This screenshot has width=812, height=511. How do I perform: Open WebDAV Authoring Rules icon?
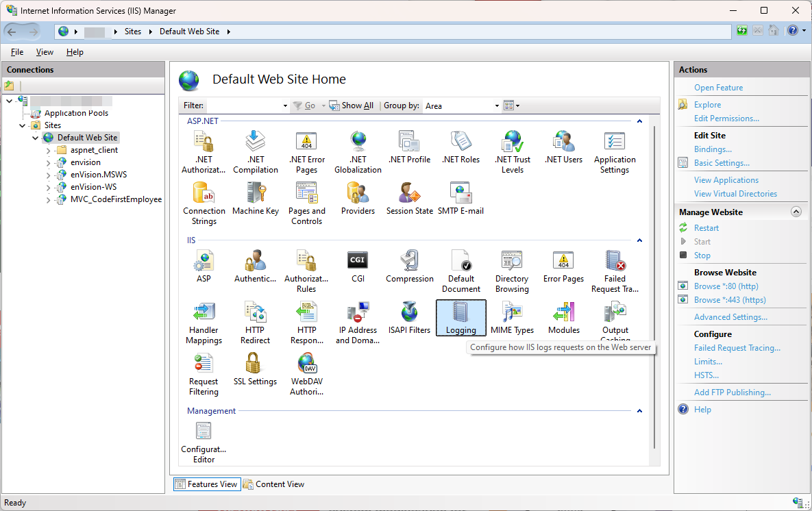pyautogui.click(x=306, y=374)
